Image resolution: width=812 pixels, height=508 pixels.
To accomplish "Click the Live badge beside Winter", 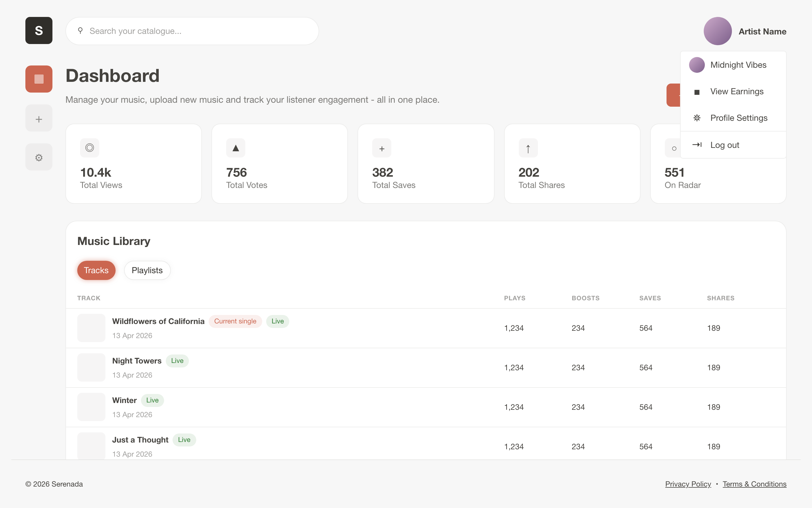I will coord(152,400).
